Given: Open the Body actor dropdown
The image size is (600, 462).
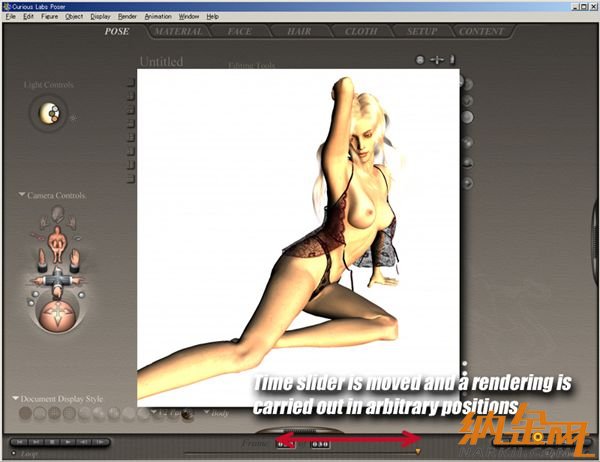Looking at the screenshot, I should [207, 411].
